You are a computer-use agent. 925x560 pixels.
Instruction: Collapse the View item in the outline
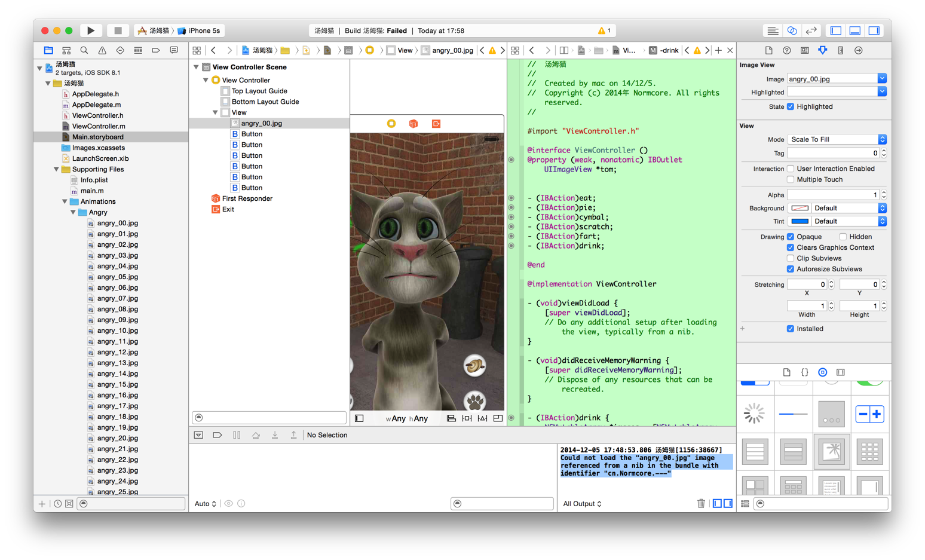pyautogui.click(x=215, y=112)
